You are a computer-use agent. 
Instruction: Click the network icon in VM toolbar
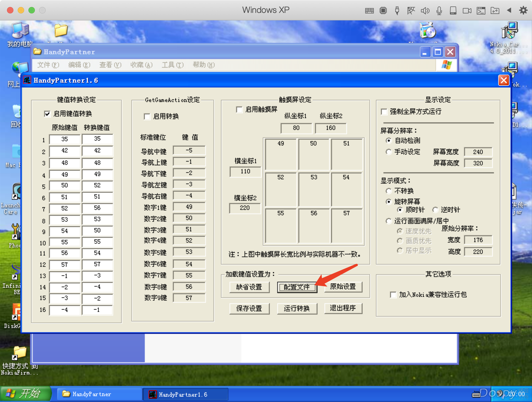(411, 10)
